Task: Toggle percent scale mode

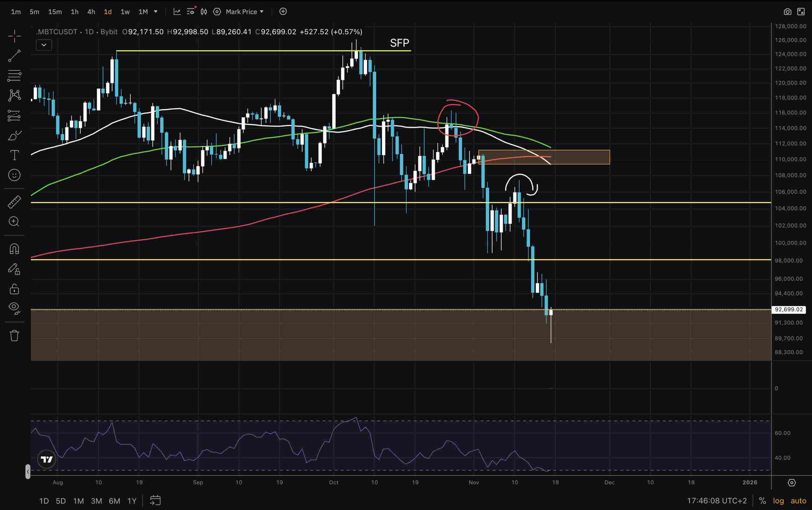Action: pos(763,501)
